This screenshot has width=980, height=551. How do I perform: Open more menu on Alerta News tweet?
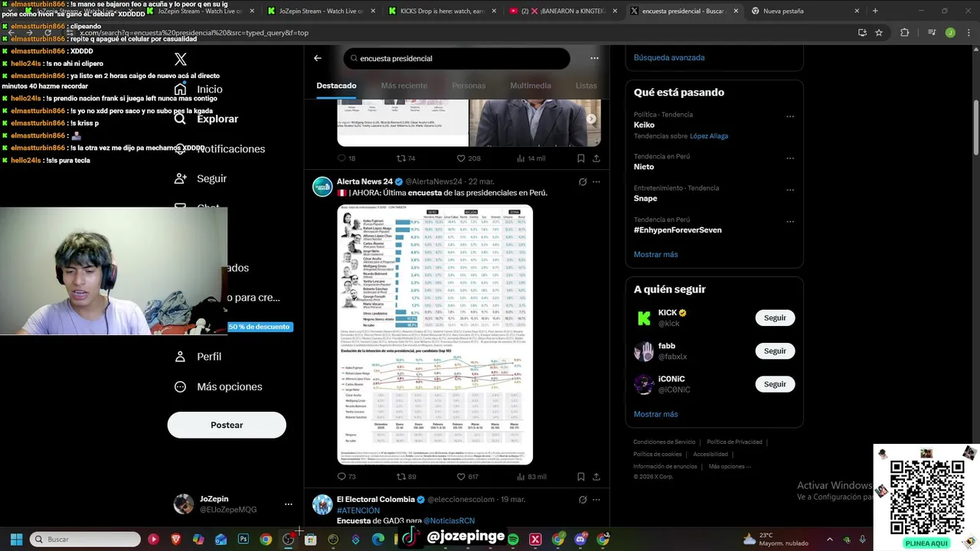(596, 181)
